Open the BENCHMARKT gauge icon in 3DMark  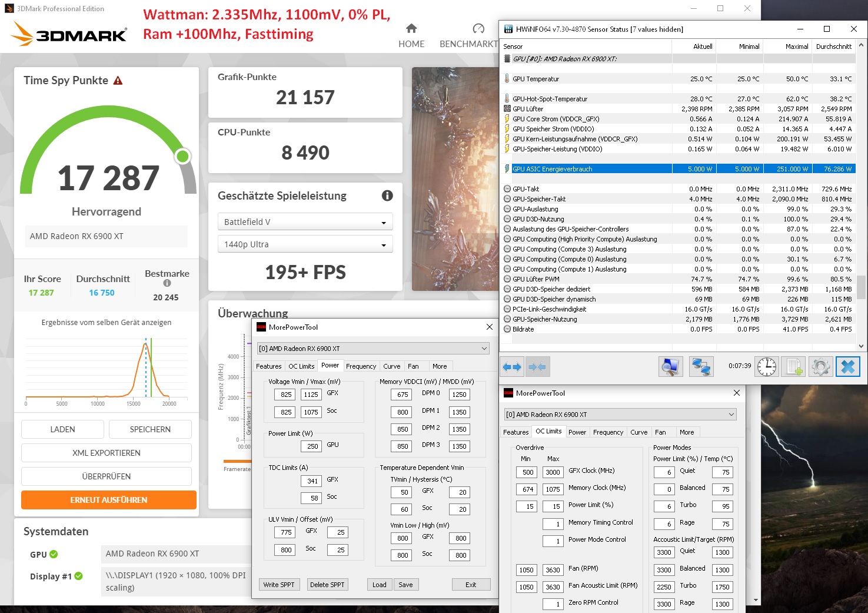pyautogui.click(x=478, y=28)
